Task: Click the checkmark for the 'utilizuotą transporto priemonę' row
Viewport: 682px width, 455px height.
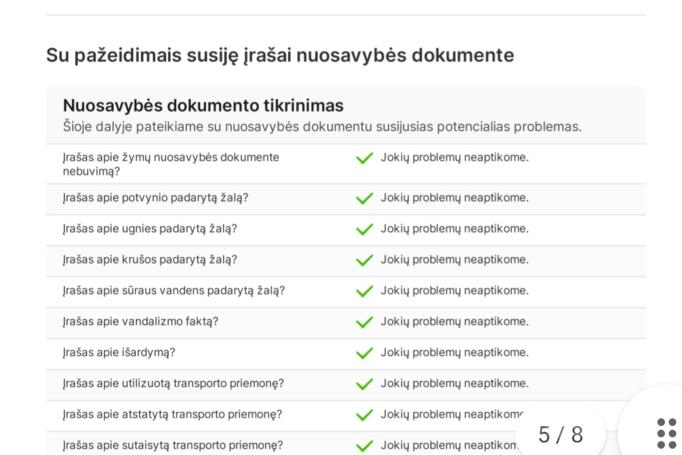Action: 365,384
